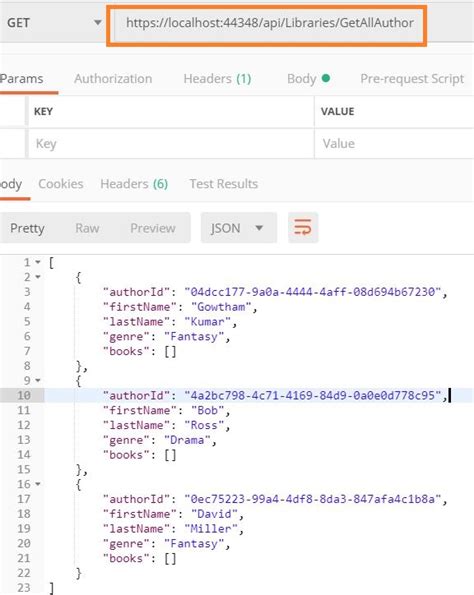Click the Value parameter input field
Viewport: 474px width, 595px height.
394,143
